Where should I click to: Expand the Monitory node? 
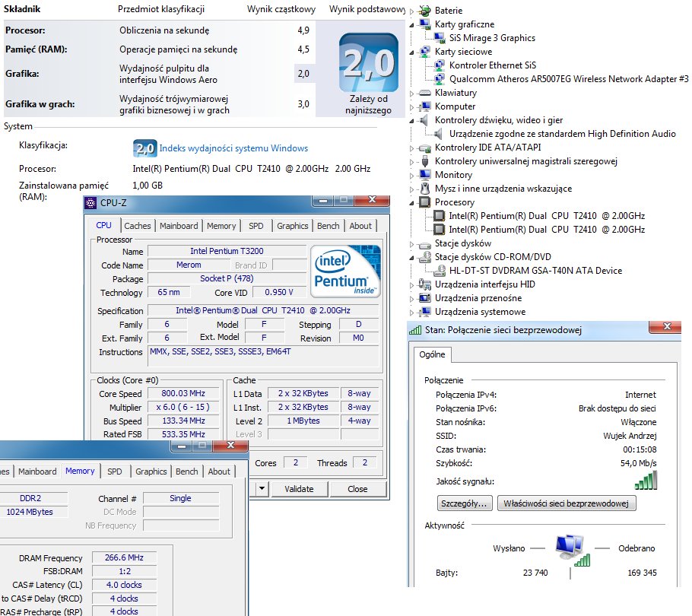tap(411, 175)
